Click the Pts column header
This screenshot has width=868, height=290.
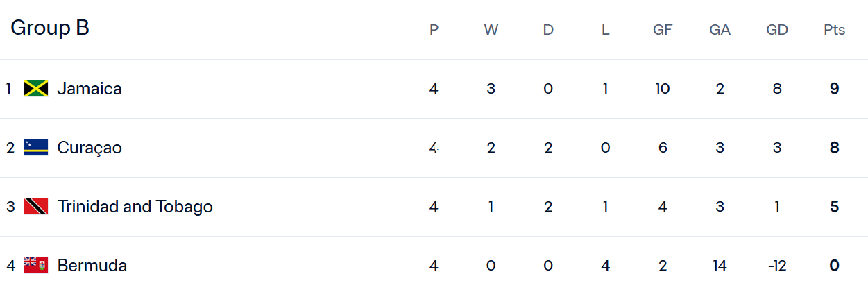834,30
